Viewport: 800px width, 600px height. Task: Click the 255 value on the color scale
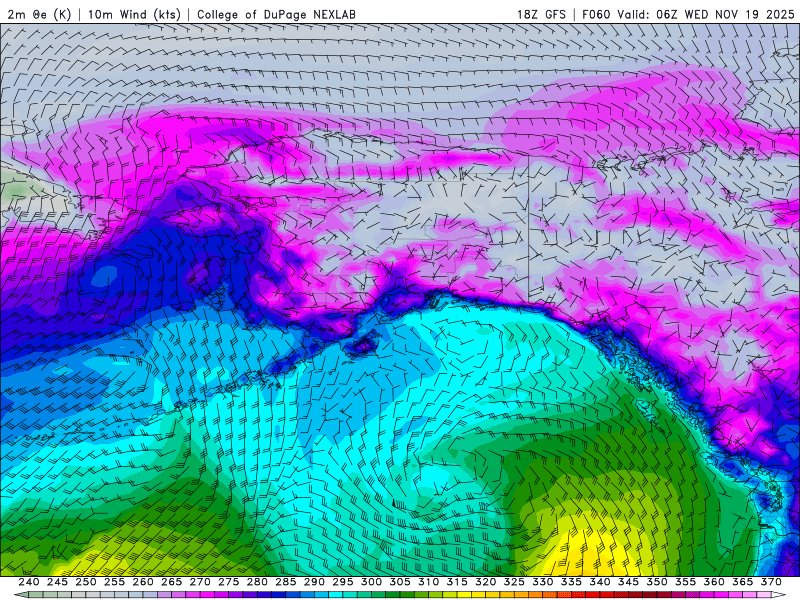[114, 582]
